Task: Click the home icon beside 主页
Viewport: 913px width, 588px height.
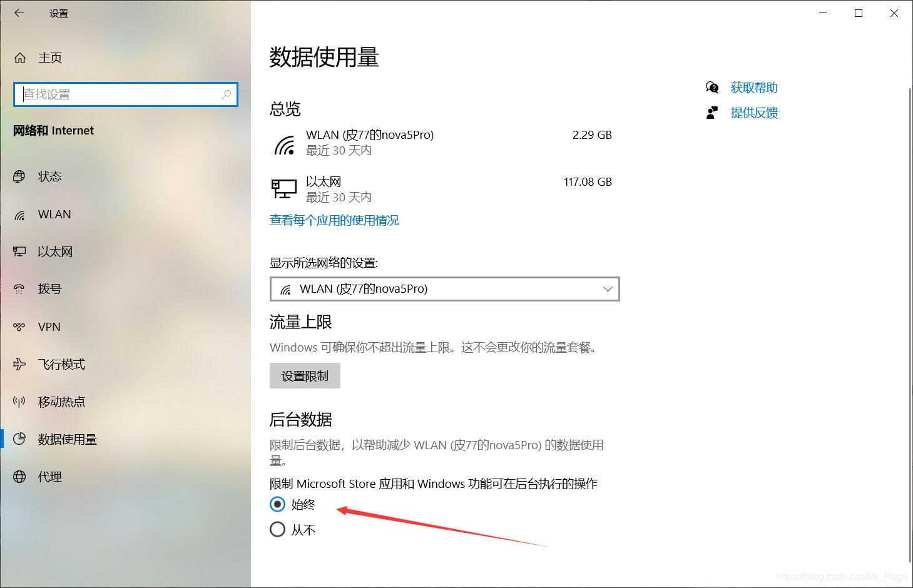Action: point(20,58)
